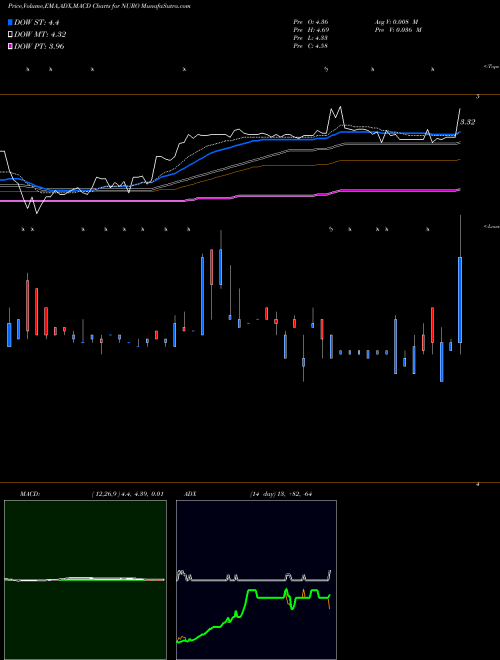Image resolution: width=500 pixels, height=660 pixels.
Task: Click the 'Pre H: 4.69' value
Action: (311, 30)
